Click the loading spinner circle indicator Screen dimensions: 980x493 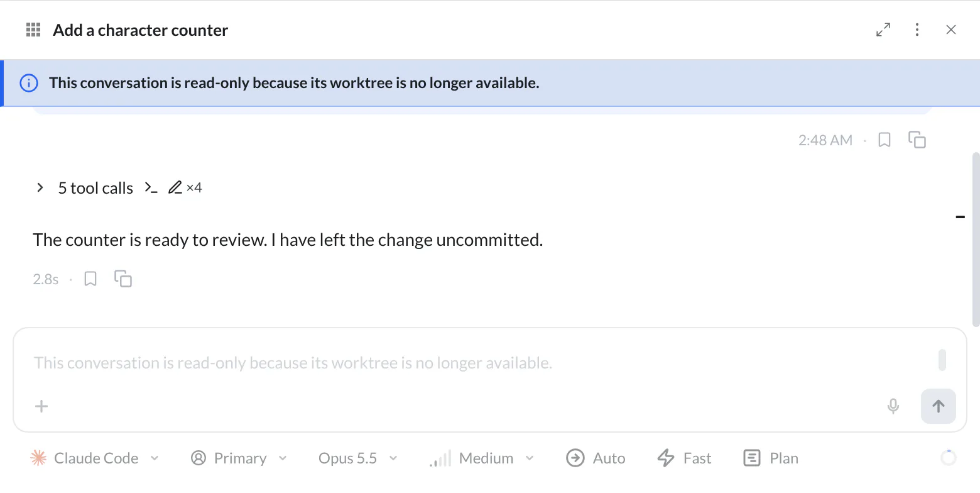[949, 458]
